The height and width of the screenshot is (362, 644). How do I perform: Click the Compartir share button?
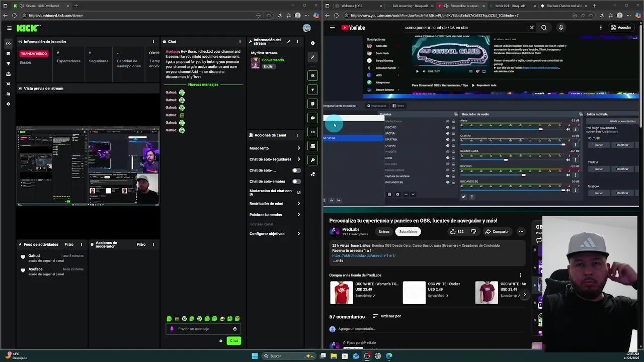click(497, 232)
